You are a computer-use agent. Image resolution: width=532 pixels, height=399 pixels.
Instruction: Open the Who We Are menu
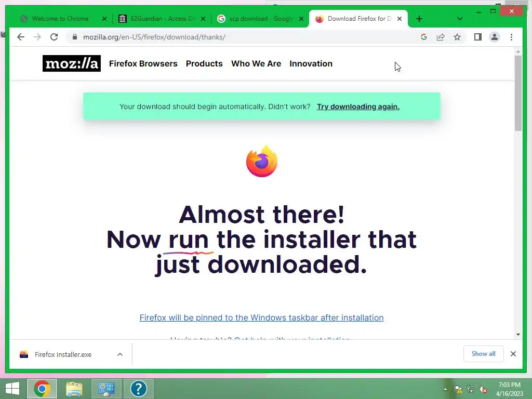[x=256, y=63]
